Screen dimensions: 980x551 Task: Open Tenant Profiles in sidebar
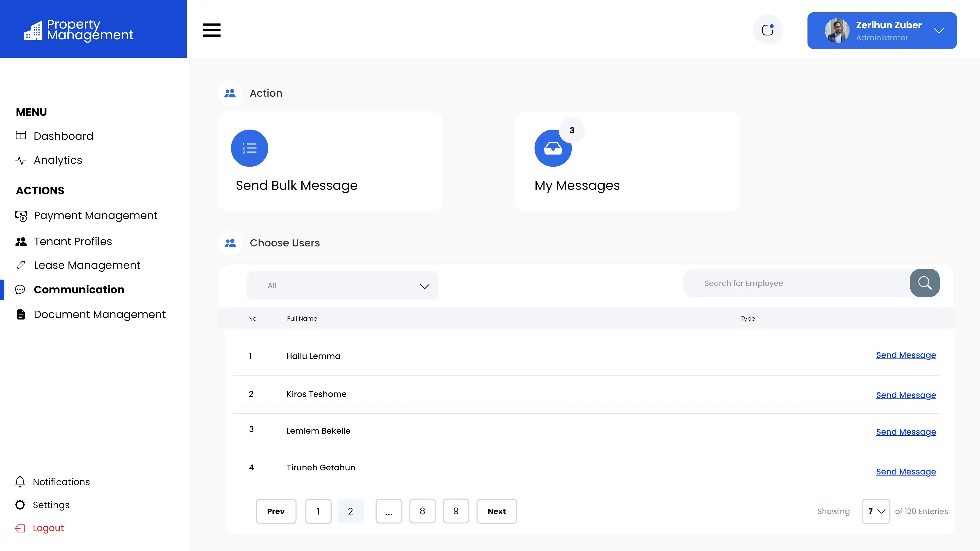click(x=73, y=242)
